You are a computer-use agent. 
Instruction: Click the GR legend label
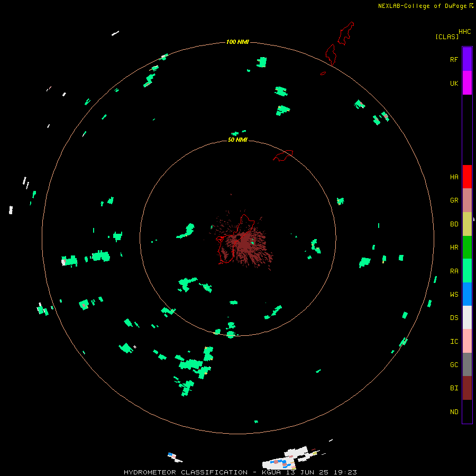pos(454,200)
